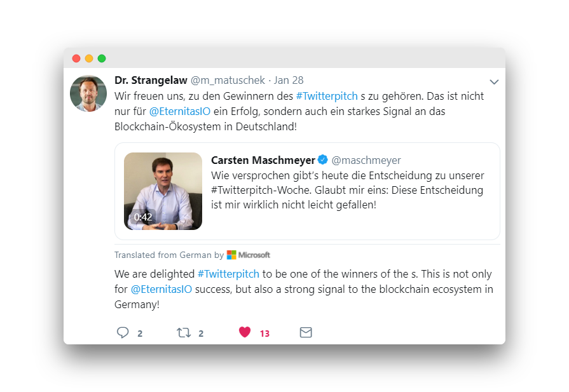This screenshot has height=392, width=569.
Task: Click the @maschmeyer handle
Action: (x=366, y=160)
